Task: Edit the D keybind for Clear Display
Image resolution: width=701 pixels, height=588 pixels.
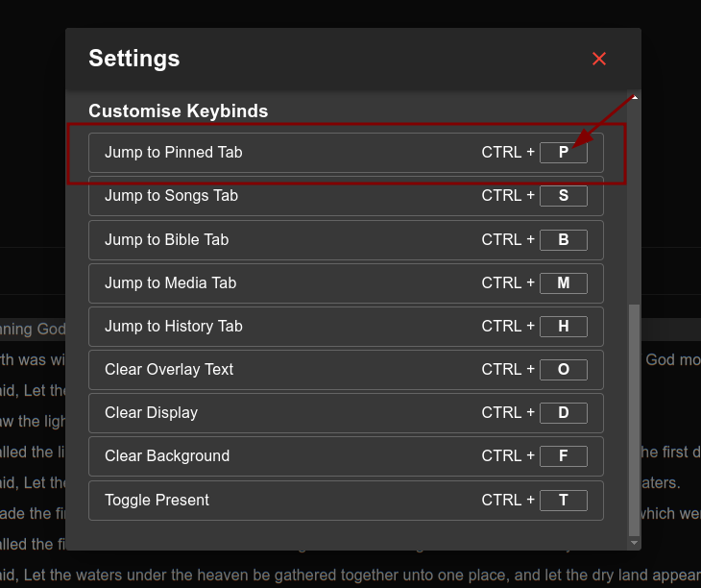Action: (563, 413)
